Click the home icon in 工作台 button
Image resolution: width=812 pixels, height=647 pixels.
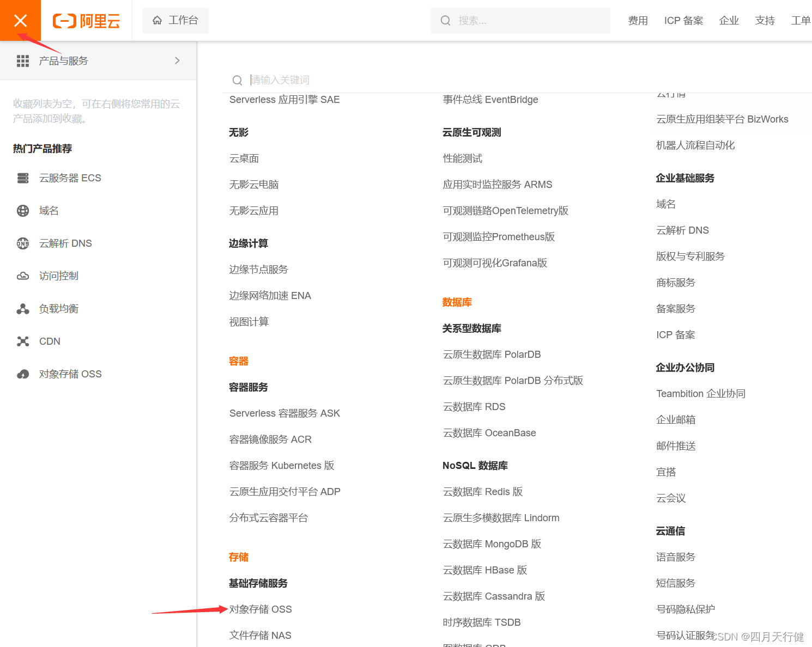coord(157,21)
